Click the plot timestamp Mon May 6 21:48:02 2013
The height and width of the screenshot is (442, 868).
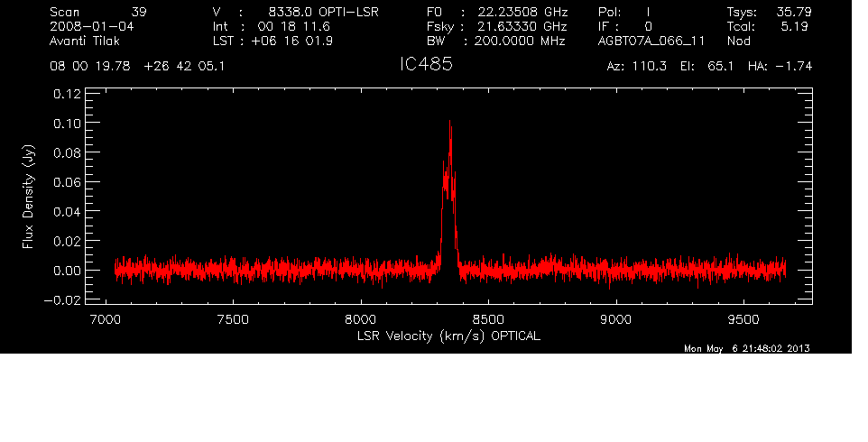click(747, 348)
